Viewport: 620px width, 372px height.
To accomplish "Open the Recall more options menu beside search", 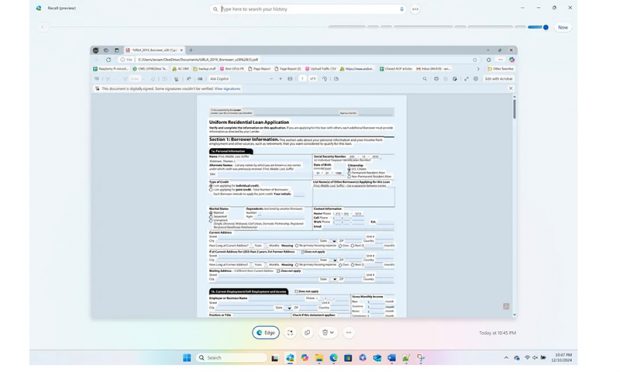I will [x=415, y=9].
